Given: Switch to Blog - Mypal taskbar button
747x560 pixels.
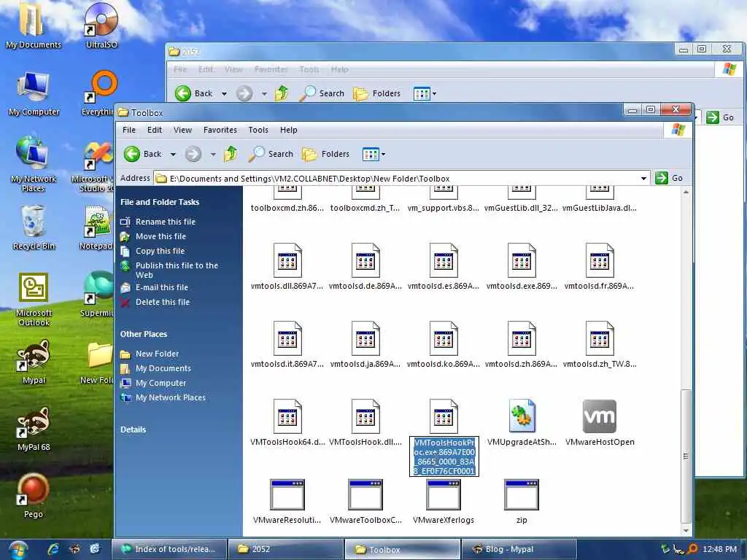Looking at the screenshot, I should coord(519,549).
